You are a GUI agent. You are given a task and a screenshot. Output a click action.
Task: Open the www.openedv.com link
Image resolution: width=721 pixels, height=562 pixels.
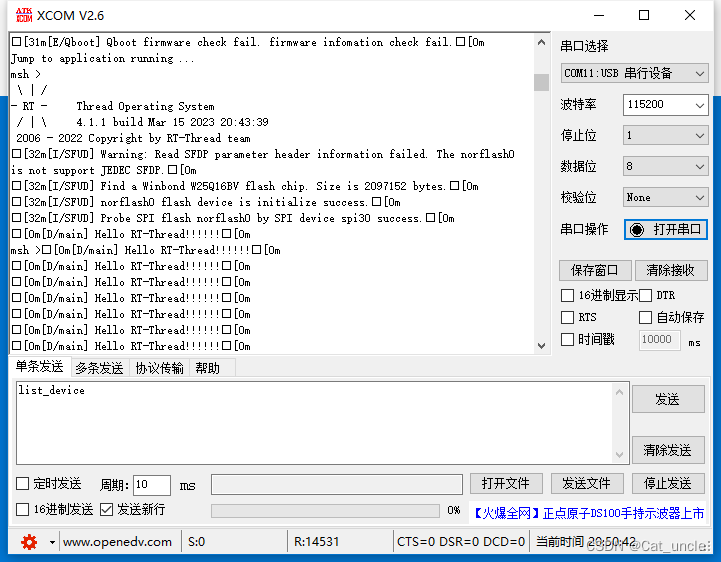[x=117, y=542]
